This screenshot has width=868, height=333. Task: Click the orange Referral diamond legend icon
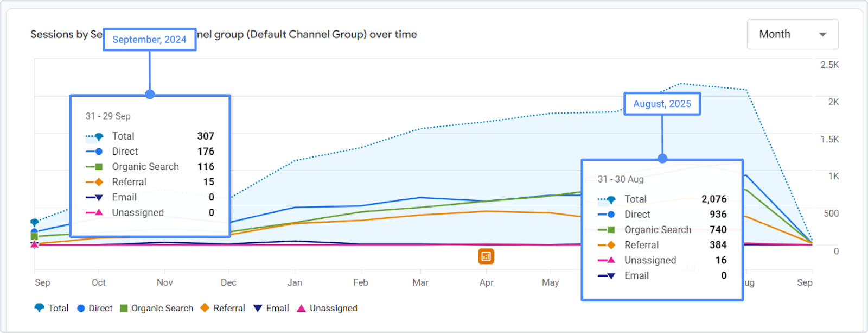tap(205, 308)
